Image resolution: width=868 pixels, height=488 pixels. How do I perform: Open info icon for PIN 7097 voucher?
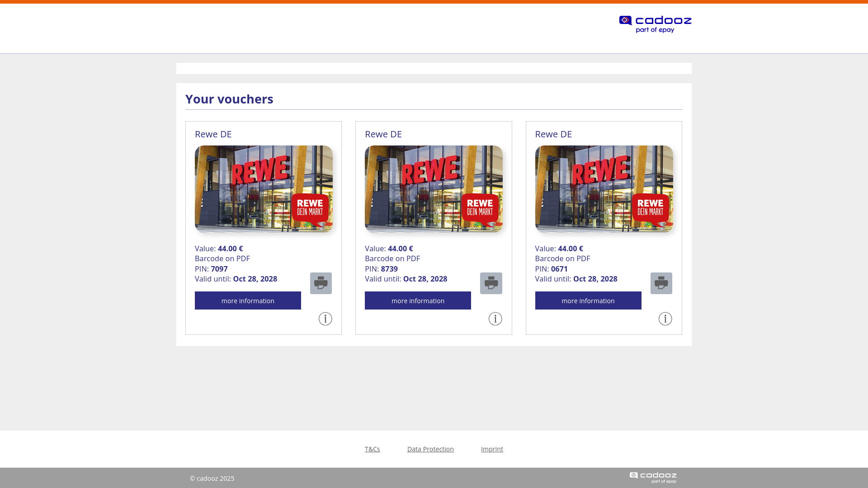325,319
